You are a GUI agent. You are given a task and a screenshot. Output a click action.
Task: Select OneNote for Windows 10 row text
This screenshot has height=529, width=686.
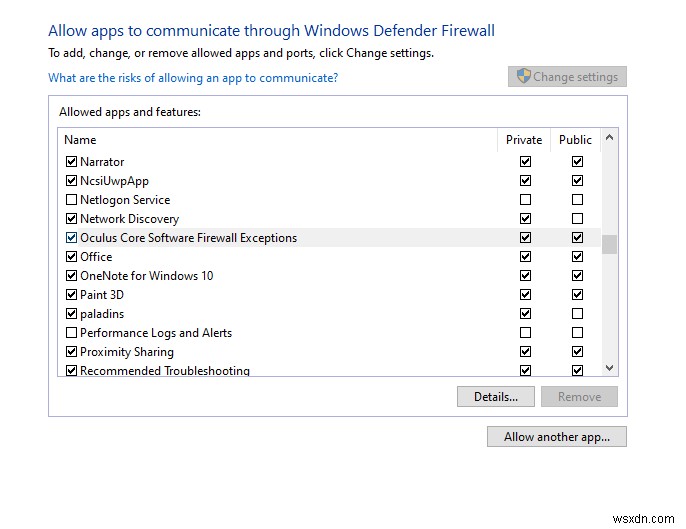[147, 276]
